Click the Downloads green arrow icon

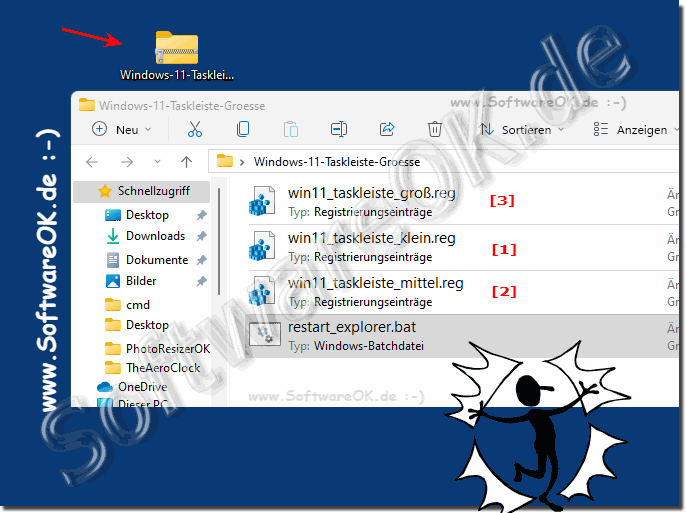(x=113, y=236)
